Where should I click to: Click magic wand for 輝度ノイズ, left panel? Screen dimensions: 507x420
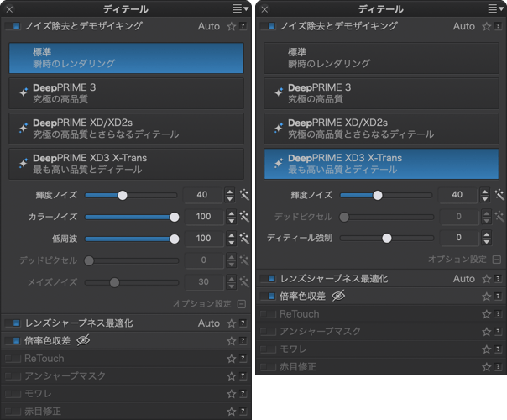click(244, 195)
